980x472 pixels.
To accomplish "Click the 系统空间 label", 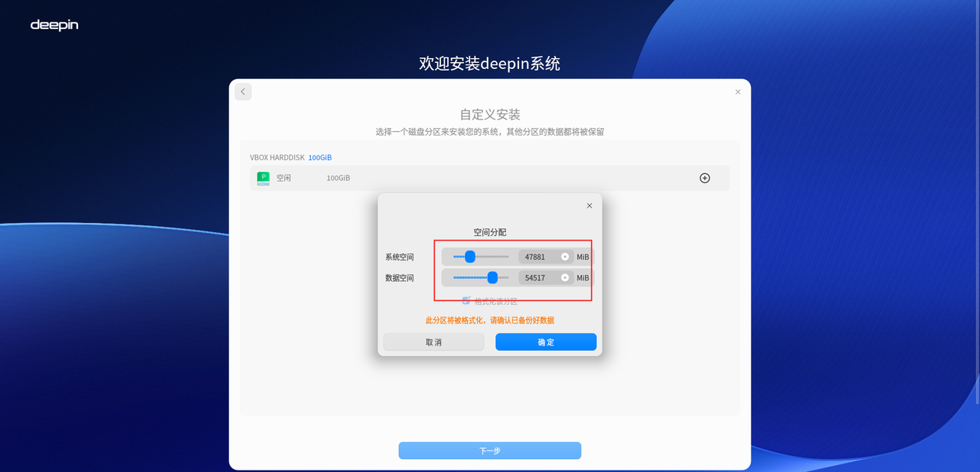I will coord(400,257).
